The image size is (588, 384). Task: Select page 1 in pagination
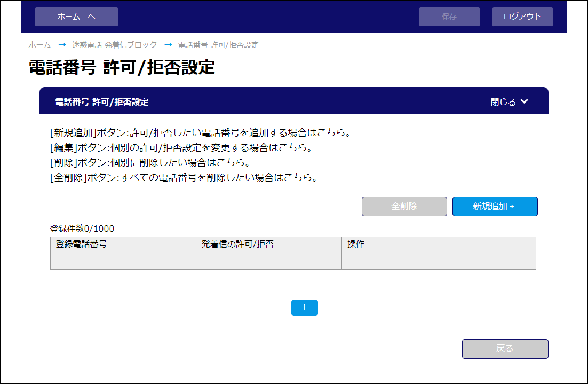point(304,308)
